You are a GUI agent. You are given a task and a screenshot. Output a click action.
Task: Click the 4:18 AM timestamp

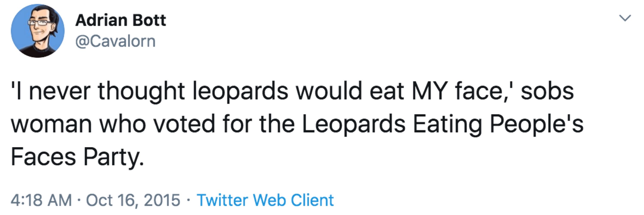[41, 200]
